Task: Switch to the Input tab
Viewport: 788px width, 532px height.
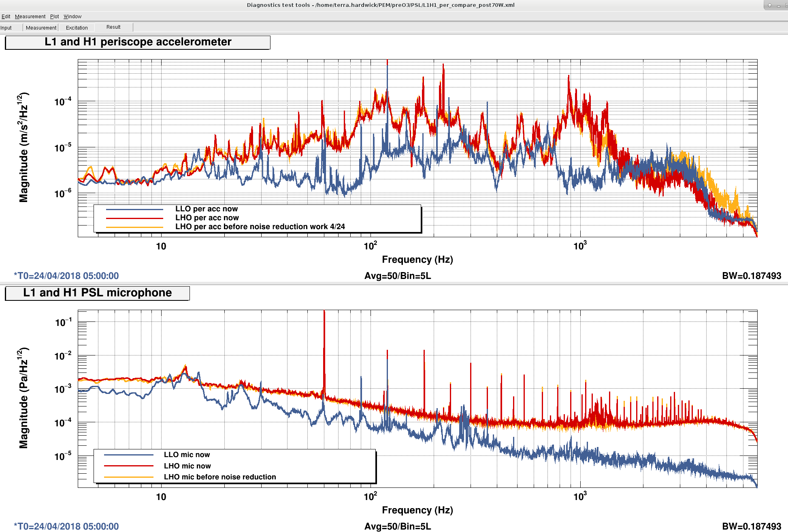Action: coord(6,28)
